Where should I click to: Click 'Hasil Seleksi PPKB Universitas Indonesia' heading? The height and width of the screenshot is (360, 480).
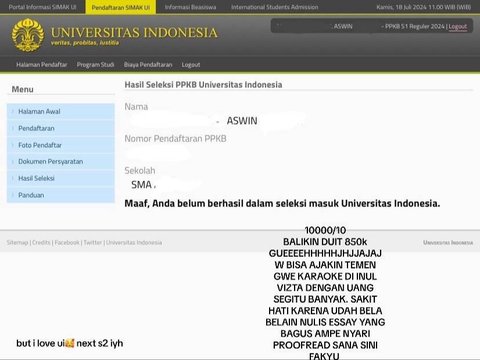pos(203,85)
